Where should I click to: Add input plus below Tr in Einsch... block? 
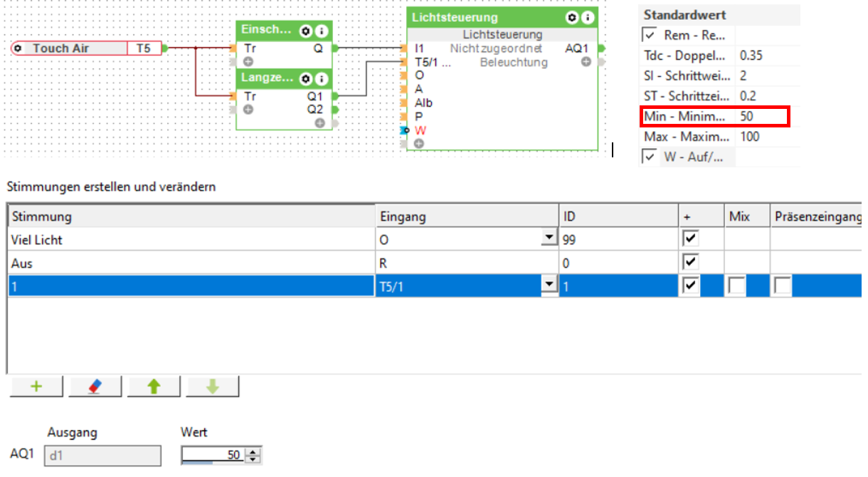tap(248, 62)
